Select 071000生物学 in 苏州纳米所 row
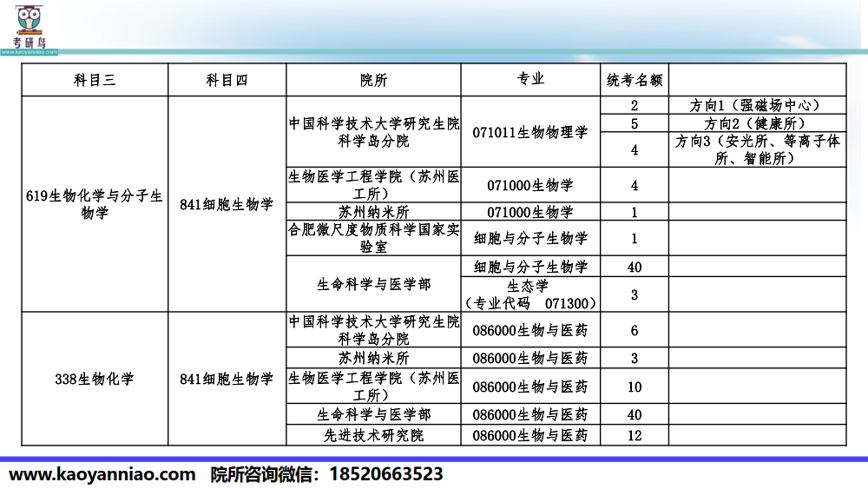Screen dimensions: 868x489 click(530, 212)
